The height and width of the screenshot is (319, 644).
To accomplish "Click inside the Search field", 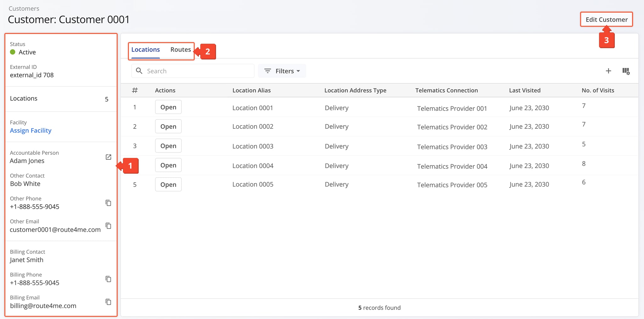I will tap(195, 71).
